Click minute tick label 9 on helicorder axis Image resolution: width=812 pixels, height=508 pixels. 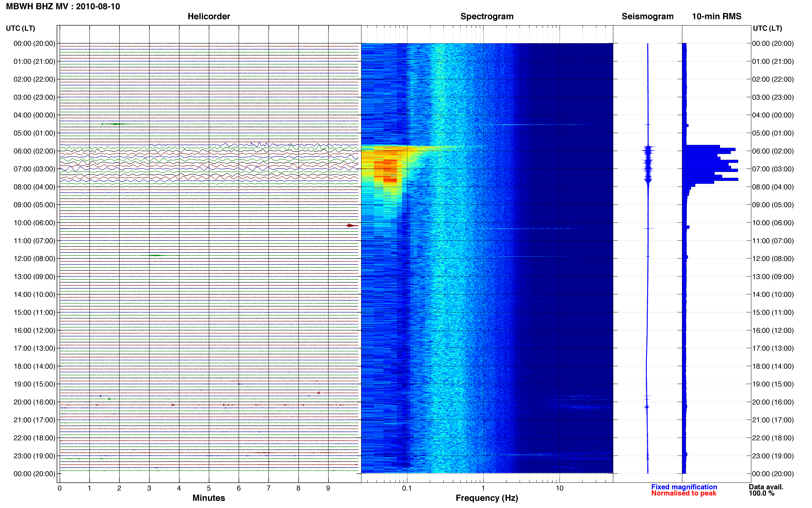click(328, 488)
